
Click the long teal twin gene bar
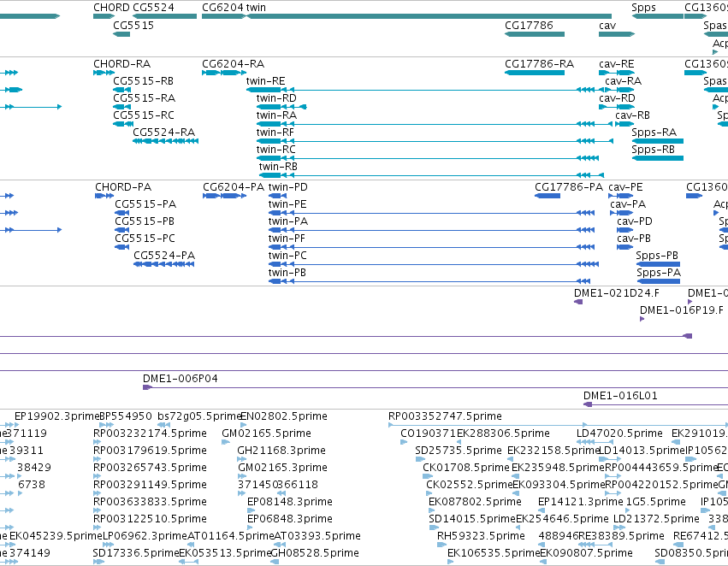coord(429,16)
